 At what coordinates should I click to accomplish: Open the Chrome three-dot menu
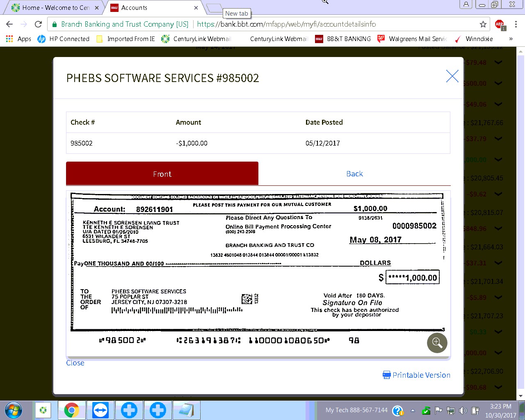516,24
